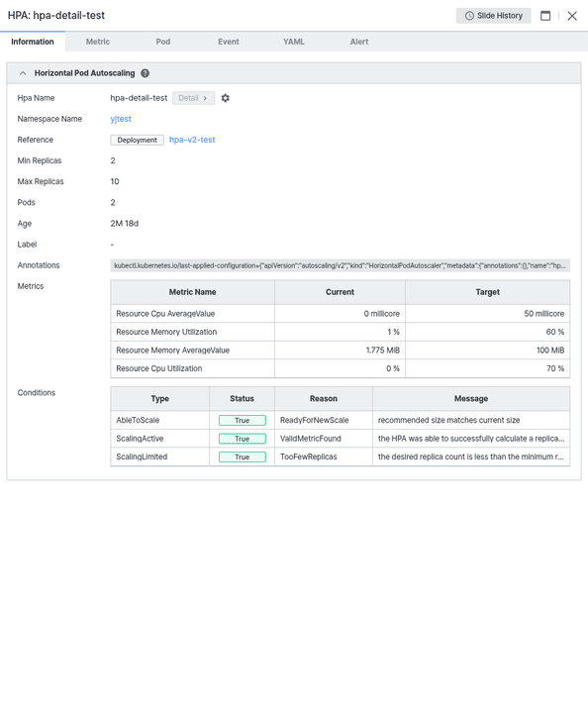Open the Detail button for hpa-detail-test
This screenshot has height=706, width=588.
tap(193, 98)
